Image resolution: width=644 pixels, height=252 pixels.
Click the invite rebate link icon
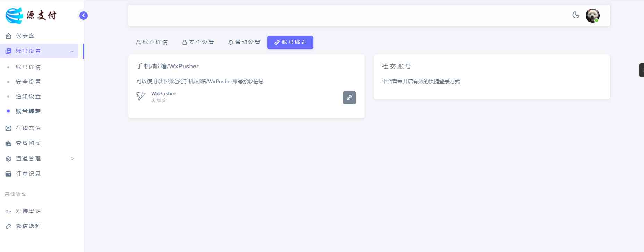[8, 226]
